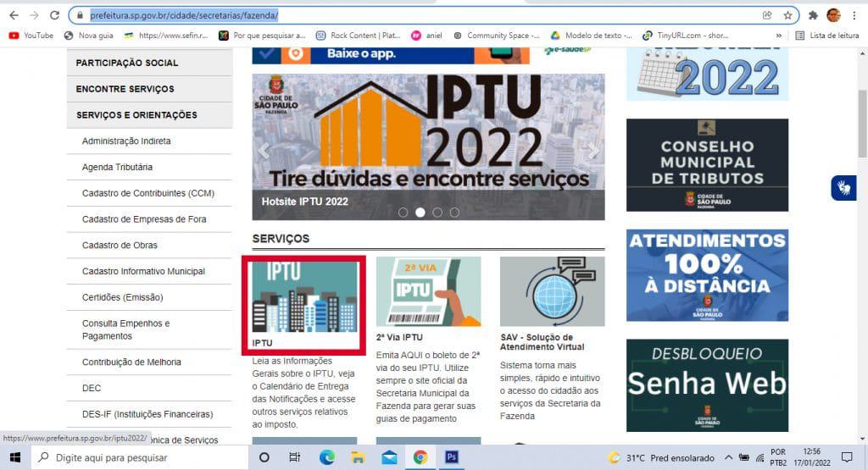This screenshot has height=470, width=868.
Task: Open SAV Solução de Atendimento Virtual image
Action: [553, 291]
